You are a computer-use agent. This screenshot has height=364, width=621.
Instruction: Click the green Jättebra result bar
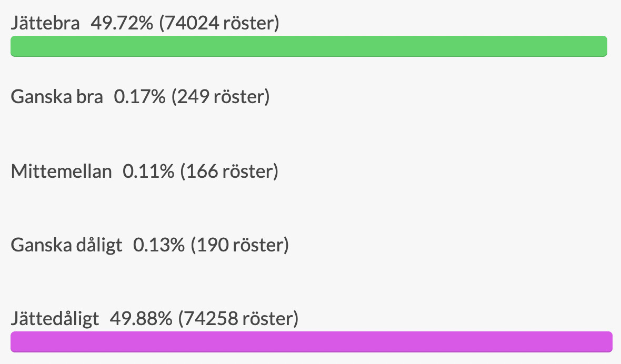309,46
